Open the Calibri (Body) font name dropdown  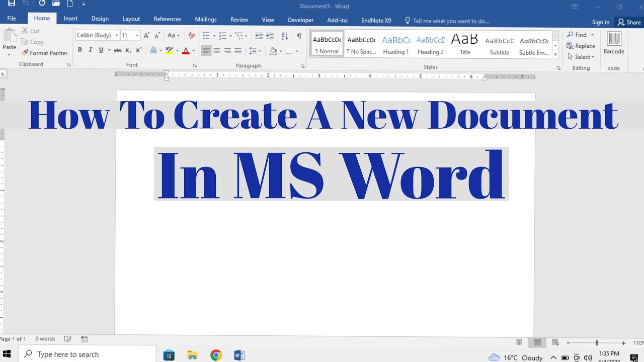click(116, 36)
